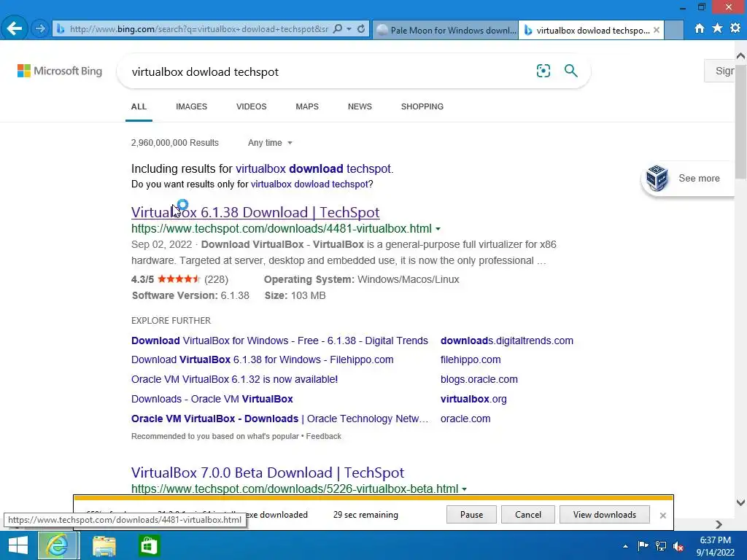Click the Bing search magnifier button
This screenshot has width=747, height=560.
click(570, 71)
